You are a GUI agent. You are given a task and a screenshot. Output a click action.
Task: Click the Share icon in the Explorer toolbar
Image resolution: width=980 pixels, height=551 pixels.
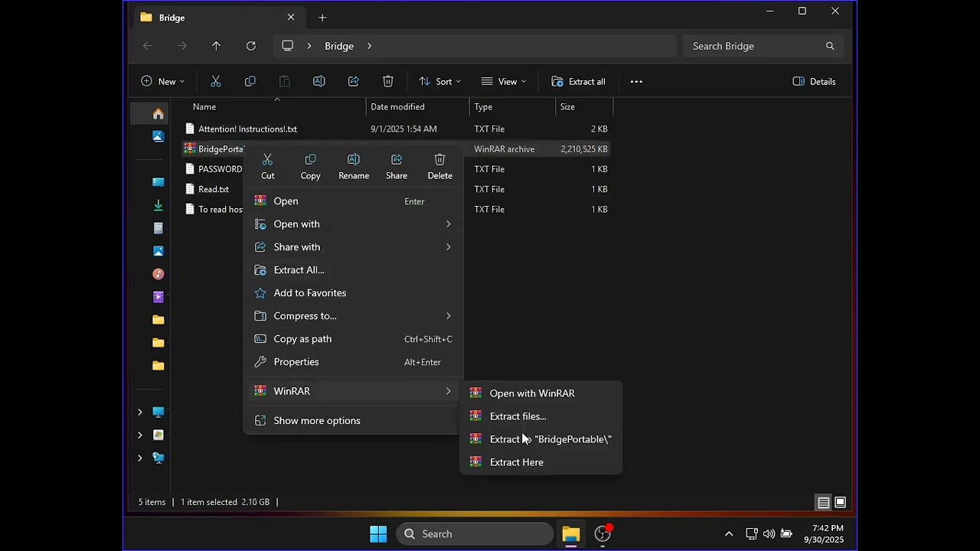354,81
